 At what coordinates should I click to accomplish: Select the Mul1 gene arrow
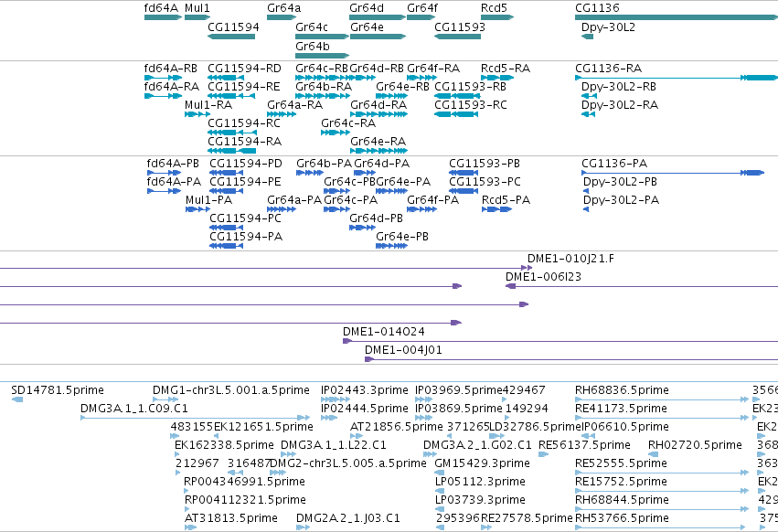coord(197,17)
